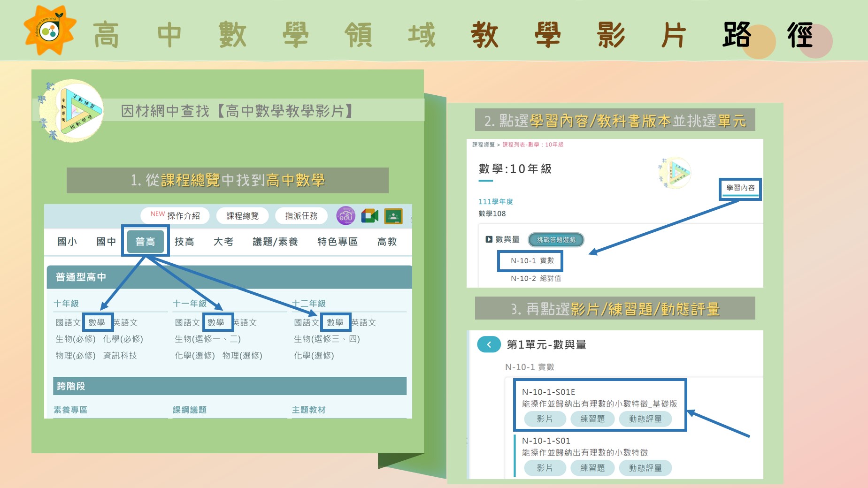Image resolution: width=868 pixels, height=488 pixels.
Task: Open the 課程總覽 button
Action: pyautogui.click(x=243, y=216)
